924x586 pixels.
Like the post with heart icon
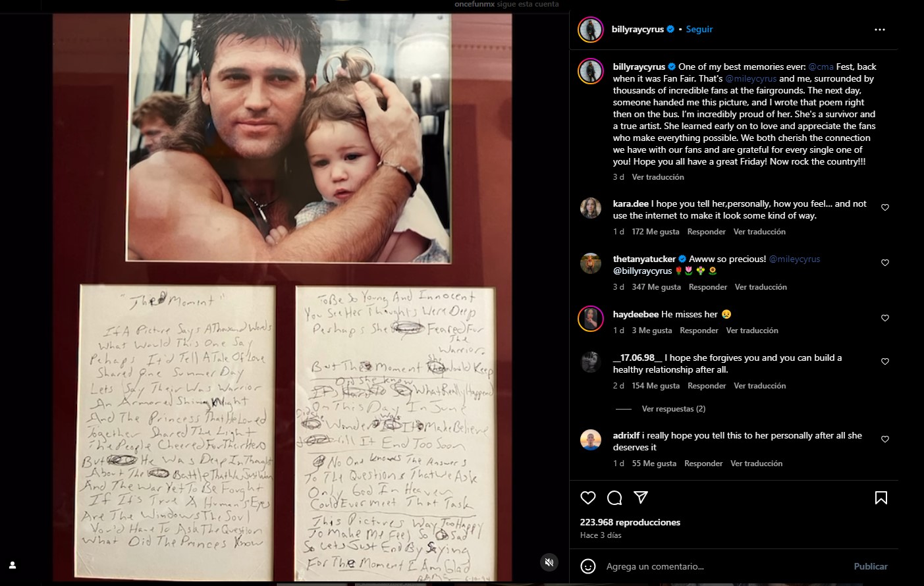click(588, 498)
